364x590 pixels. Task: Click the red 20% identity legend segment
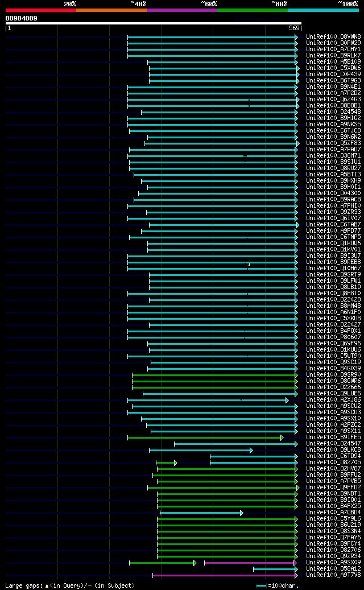(x=40, y=10)
